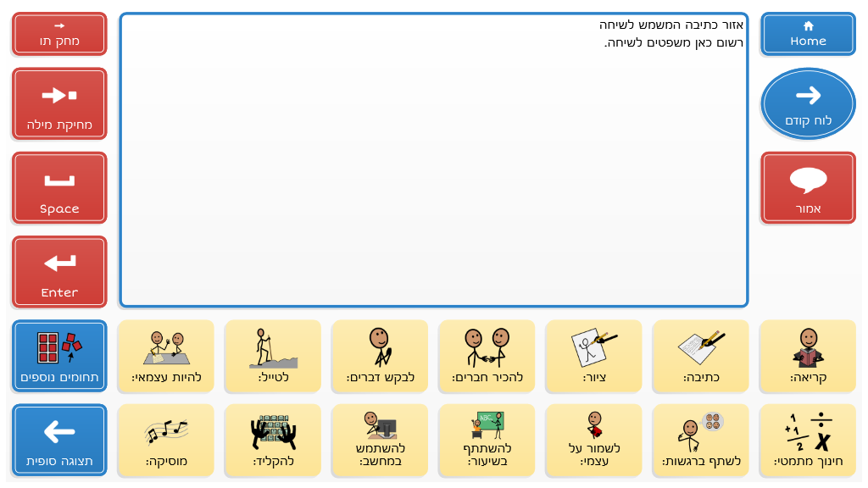868x488 pixels.
Task: Choose the use computer tile (להשתמש במחשב)
Action: [380, 439]
